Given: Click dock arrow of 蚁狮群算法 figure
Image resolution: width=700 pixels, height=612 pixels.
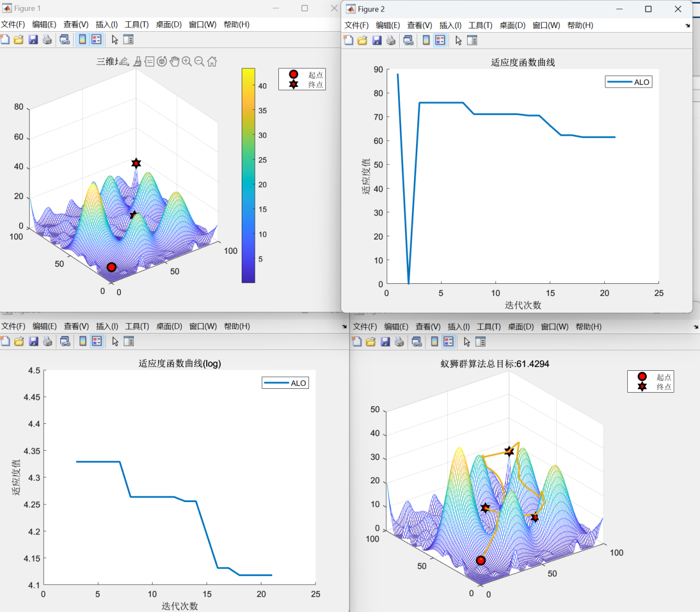Looking at the screenshot, I should pos(696,327).
